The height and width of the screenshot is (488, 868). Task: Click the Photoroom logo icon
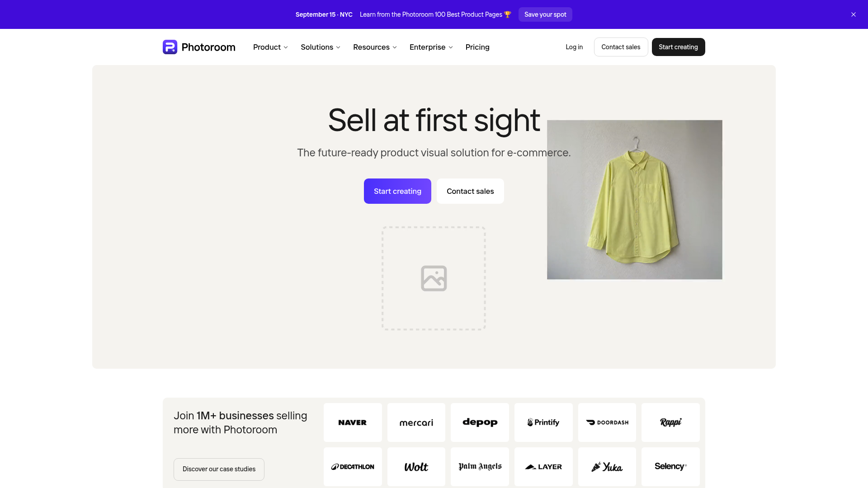click(x=170, y=47)
